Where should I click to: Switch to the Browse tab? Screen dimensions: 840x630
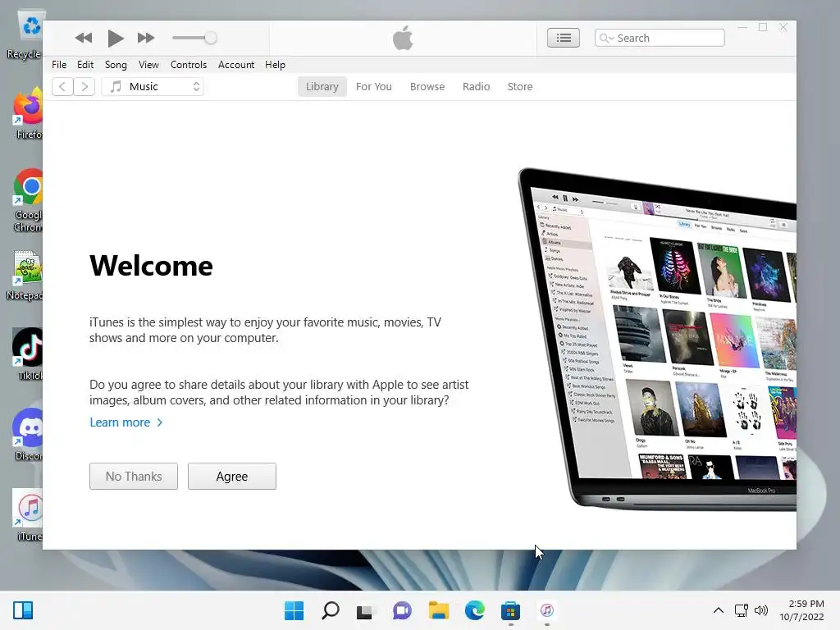[x=427, y=87]
